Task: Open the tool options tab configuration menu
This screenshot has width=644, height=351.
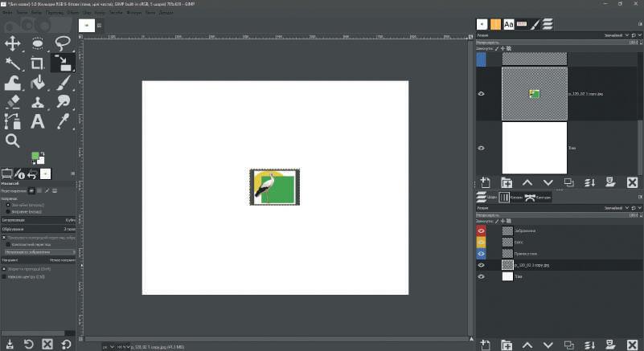Action: [x=73, y=173]
